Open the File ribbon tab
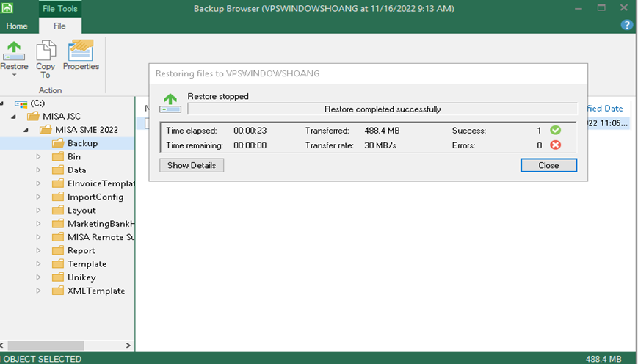Image resolution: width=638 pixels, height=364 pixels. pyautogui.click(x=59, y=26)
